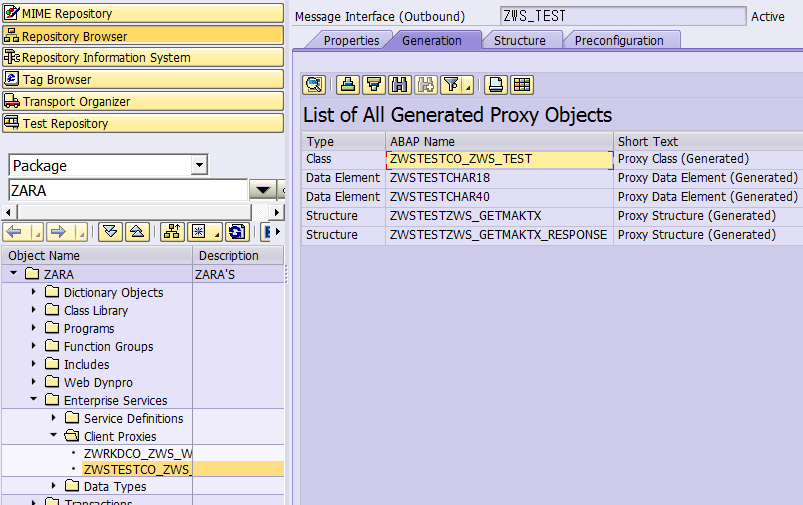
Task: Open Test Repository
Action: tap(143, 123)
